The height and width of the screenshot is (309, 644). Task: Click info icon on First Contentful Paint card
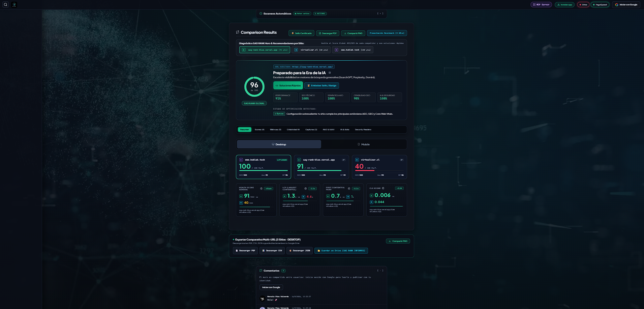[x=349, y=189]
